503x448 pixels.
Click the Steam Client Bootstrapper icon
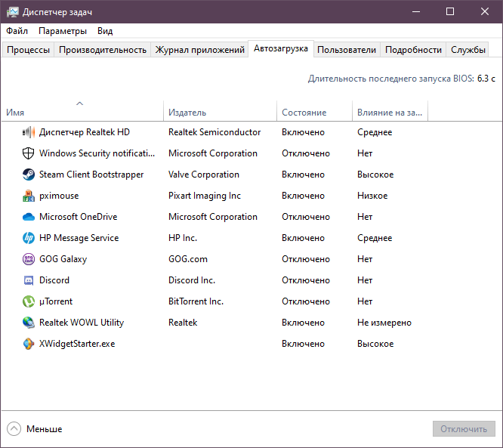(29, 175)
